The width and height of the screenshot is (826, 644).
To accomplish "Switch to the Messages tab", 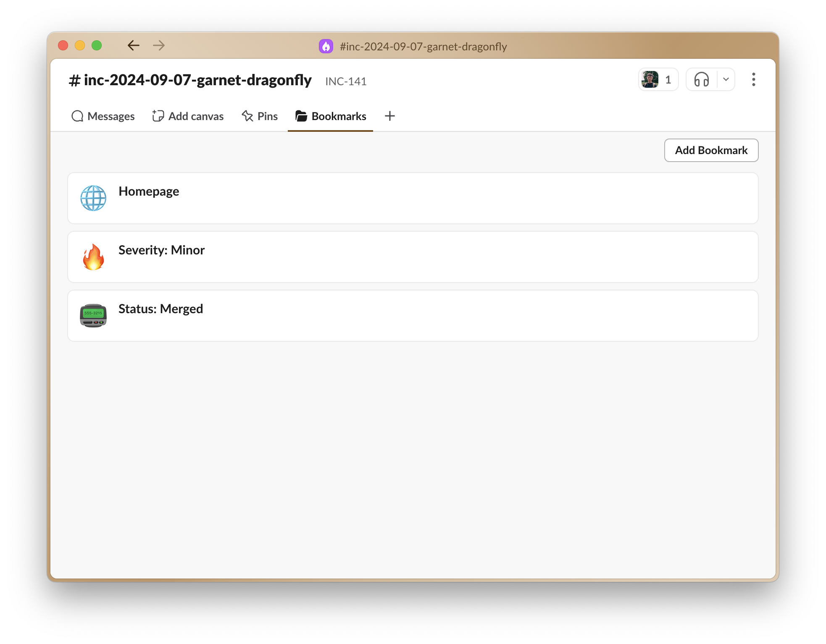I will (x=103, y=116).
